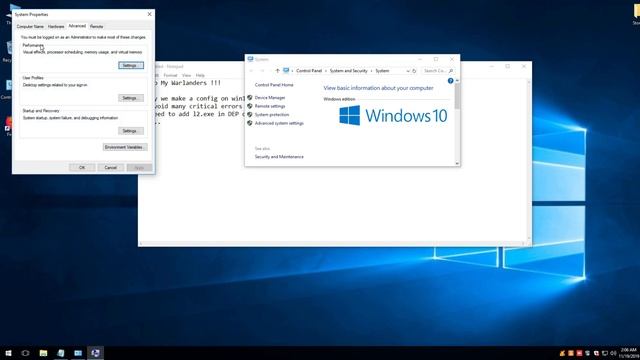
Task: Open Startup and Recovery Settings button
Action: click(131, 131)
